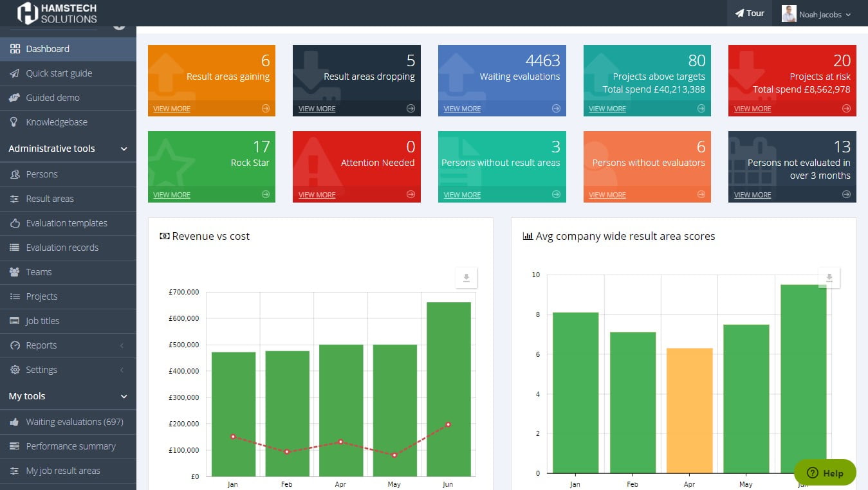
Task: Click View More on Result areas dropping
Action: [x=317, y=109]
